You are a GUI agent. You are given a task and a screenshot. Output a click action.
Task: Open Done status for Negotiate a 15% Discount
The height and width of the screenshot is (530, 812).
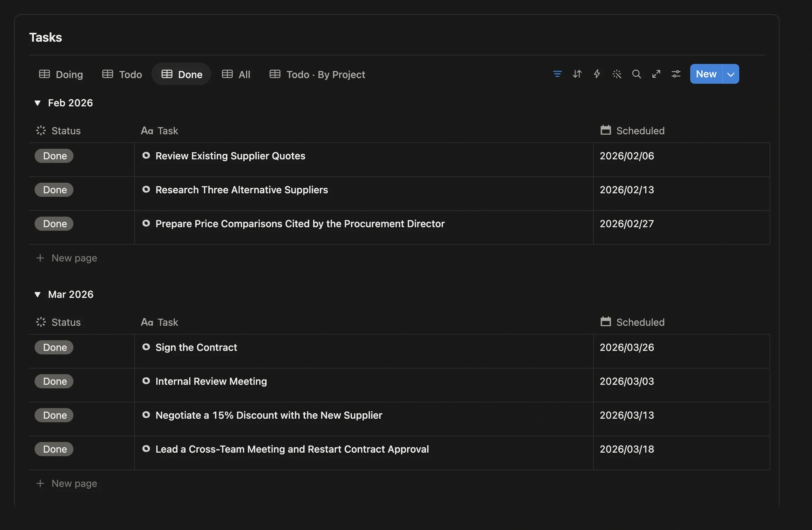click(x=54, y=415)
